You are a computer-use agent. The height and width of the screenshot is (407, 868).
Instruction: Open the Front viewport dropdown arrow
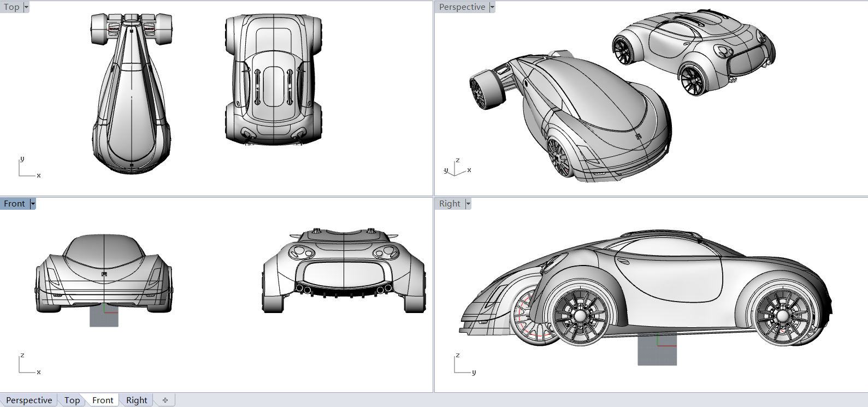pyautogui.click(x=33, y=204)
